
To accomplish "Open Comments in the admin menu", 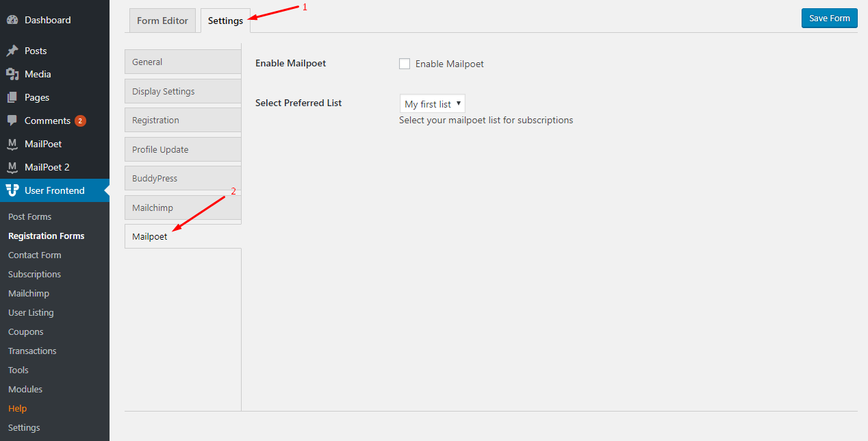I will [55, 121].
